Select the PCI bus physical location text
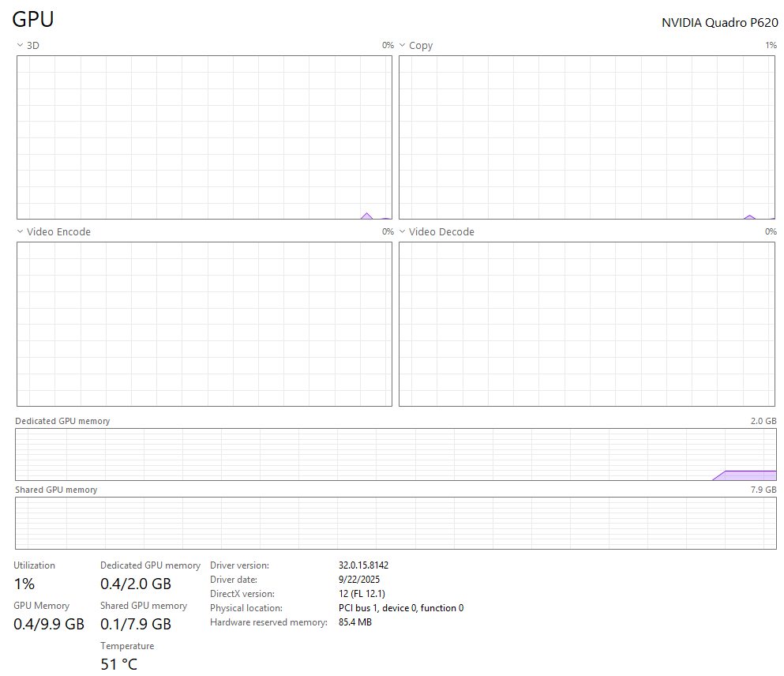 (400, 608)
